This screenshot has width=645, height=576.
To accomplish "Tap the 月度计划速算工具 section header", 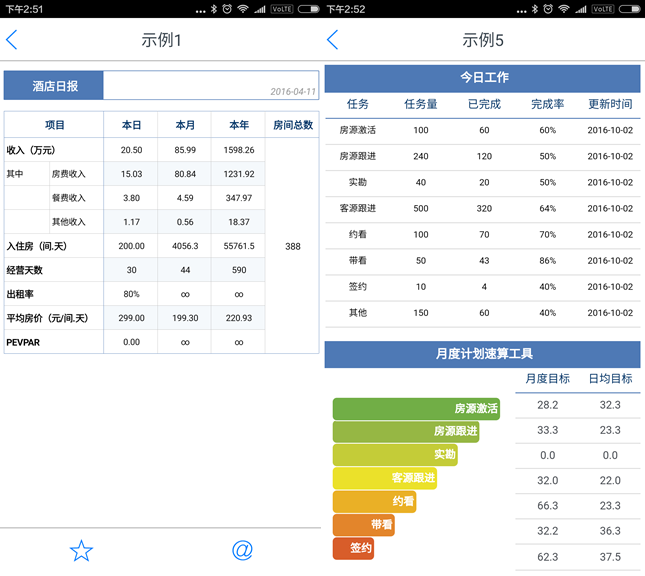I will (x=482, y=354).
